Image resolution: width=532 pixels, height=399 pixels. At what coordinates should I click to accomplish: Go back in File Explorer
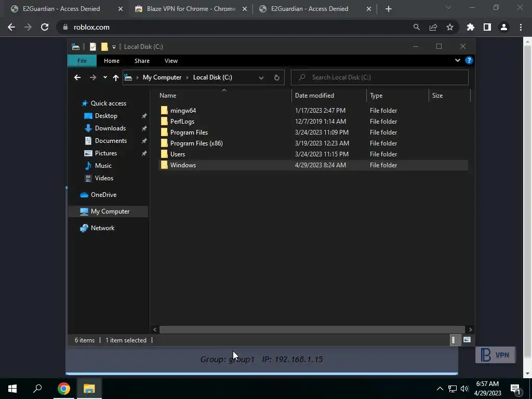(x=77, y=77)
